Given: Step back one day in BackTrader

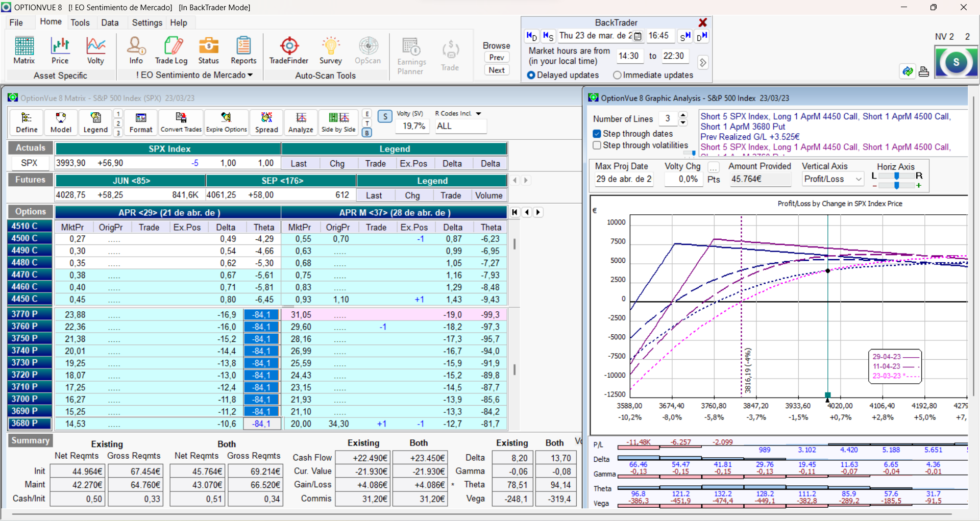Looking at the screenshot, I should pyautogui.click(x=532, y=36).
